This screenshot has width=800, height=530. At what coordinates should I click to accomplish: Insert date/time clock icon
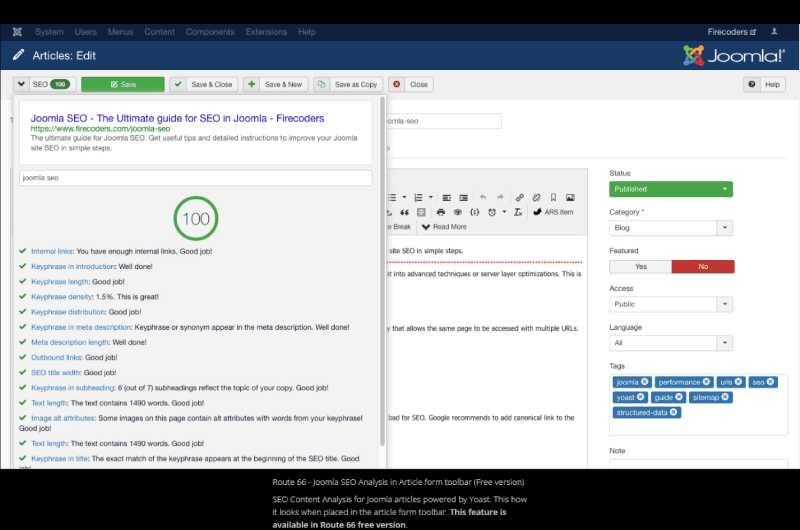pyautogui.click(x=492, y=212)
